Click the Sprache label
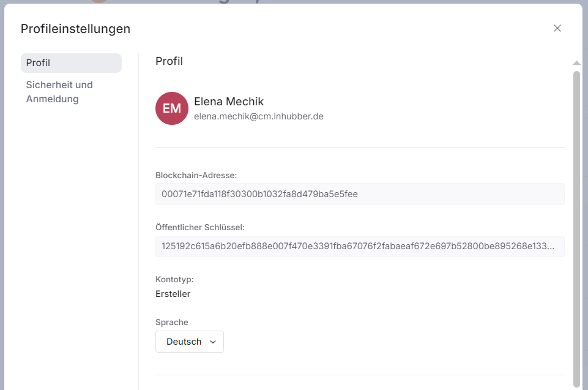Viewport: 588px width, 390px height. (172, 322)
